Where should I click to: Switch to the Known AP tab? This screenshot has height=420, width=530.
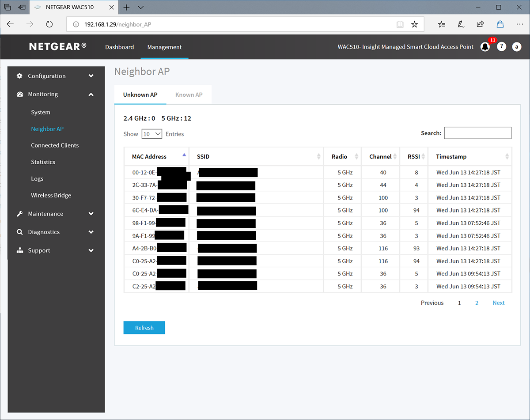pyautogui.click(x=189, y=95)
